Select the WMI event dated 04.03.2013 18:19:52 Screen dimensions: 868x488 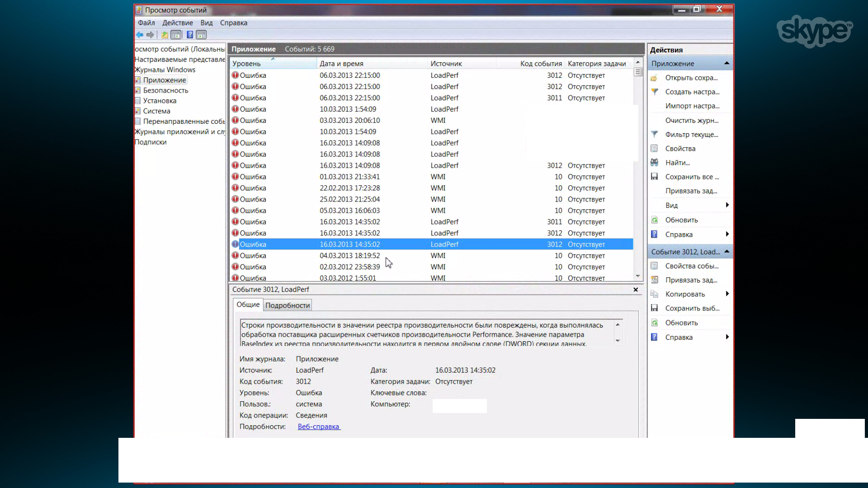click(432, 256)
